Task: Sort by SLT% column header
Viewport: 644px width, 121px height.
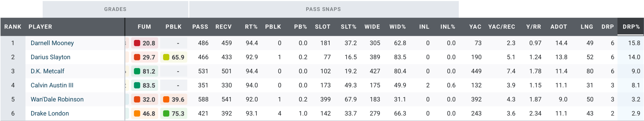Action: tap(348, 27)
